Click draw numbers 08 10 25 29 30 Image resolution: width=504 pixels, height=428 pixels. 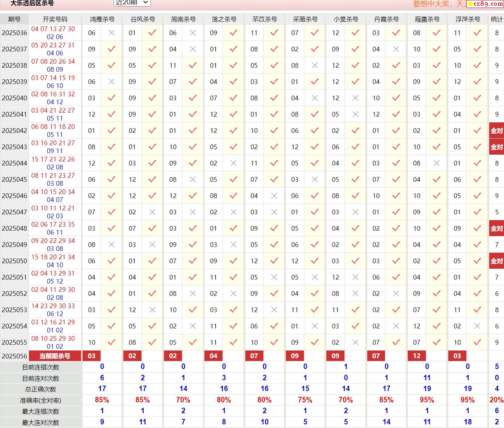pyautogui.click(x=53, y=339)
